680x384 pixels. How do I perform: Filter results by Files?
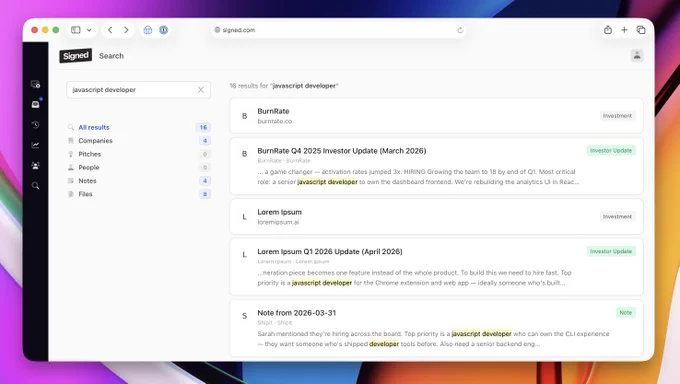click(138, 194)
